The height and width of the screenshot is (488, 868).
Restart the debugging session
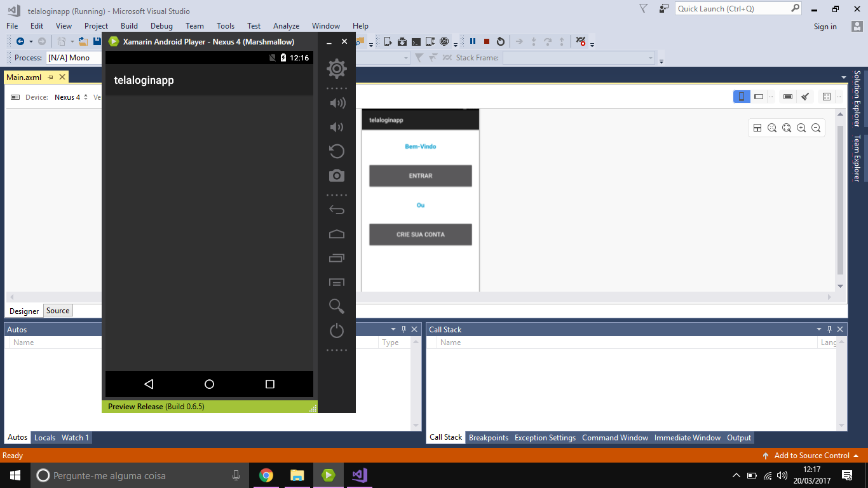[501, 41]
